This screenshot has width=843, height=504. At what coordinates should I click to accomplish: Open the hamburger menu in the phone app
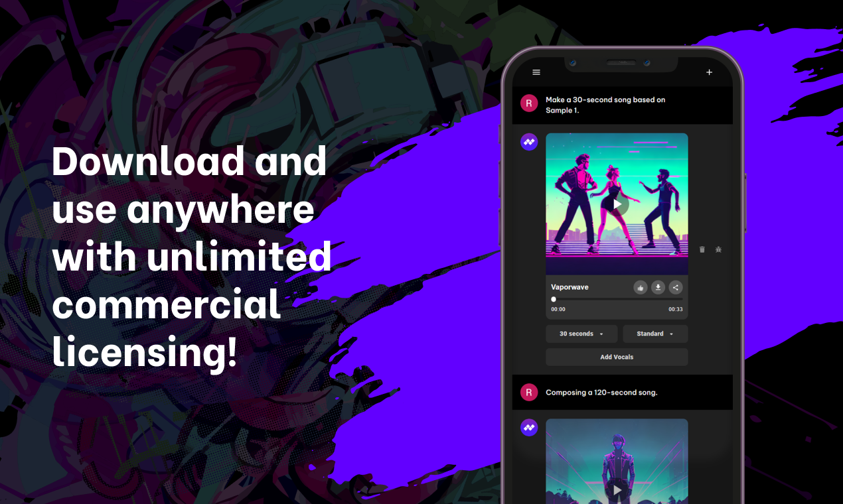[536, 72]
